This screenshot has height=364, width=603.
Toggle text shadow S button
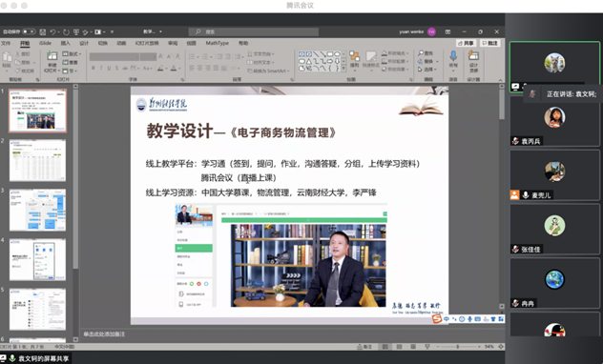pos(117,68)
